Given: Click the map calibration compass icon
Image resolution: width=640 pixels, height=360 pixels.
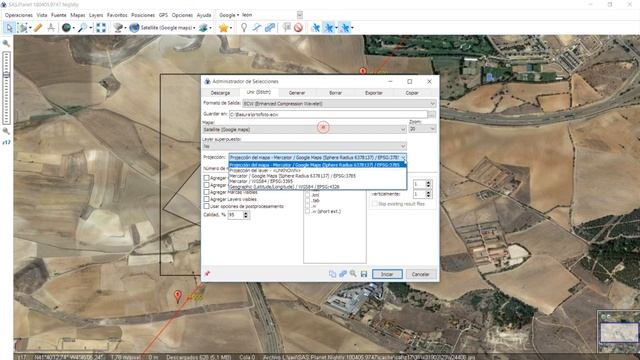Looking at the screenshot, I should 51,27.
